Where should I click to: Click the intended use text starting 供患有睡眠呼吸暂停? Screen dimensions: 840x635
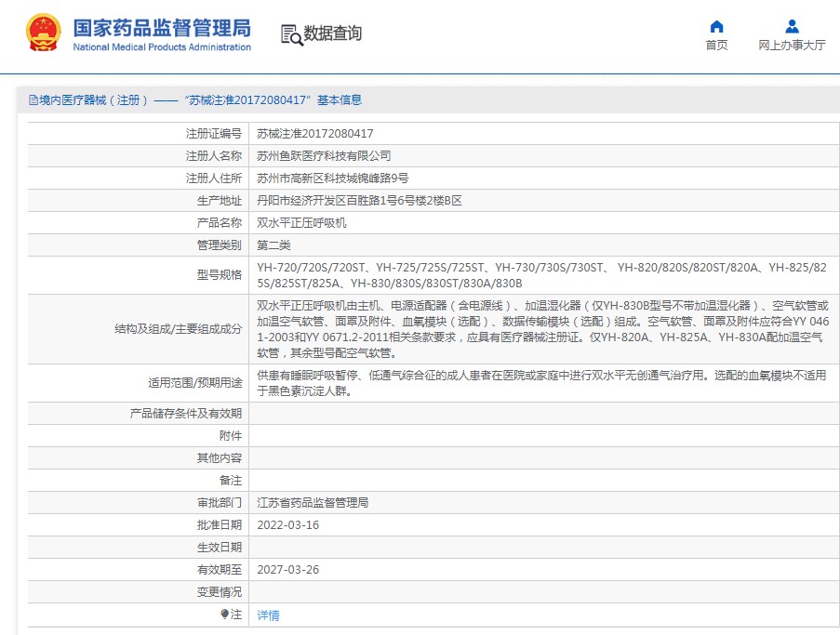(541, 383)
